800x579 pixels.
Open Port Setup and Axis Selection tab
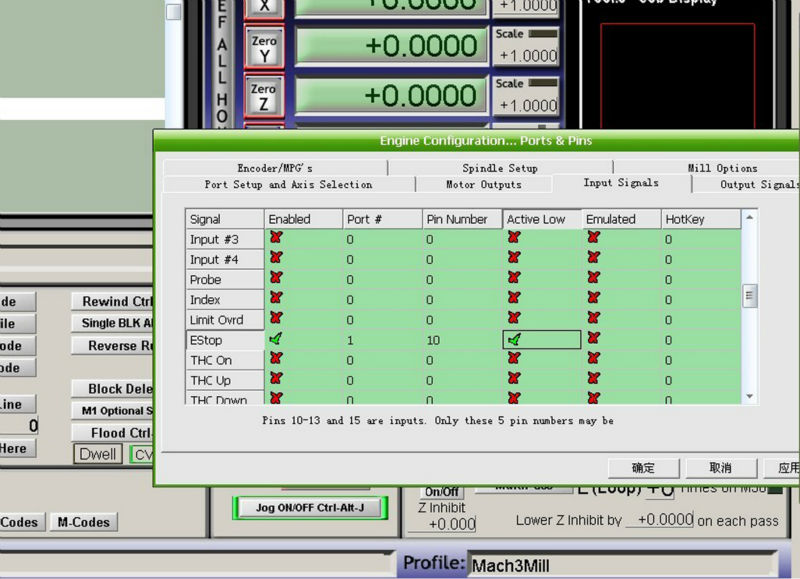click(x=289, y=185)
